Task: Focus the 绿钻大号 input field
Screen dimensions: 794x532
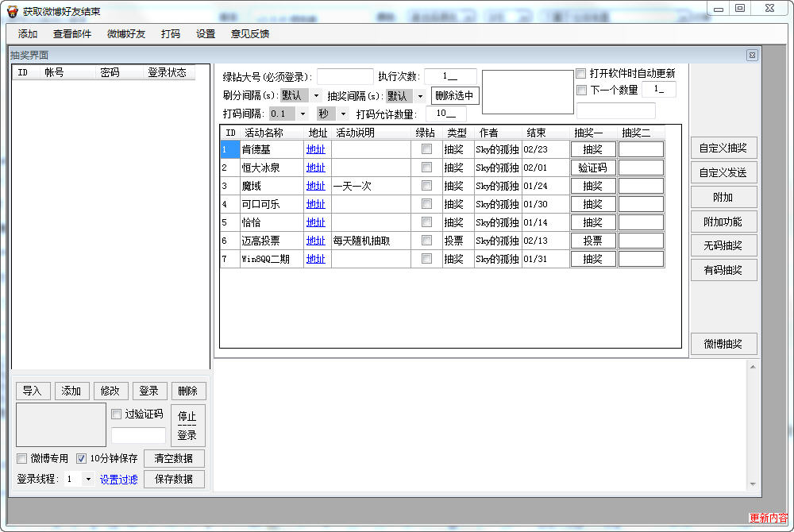Action: (x=345, y=76)
